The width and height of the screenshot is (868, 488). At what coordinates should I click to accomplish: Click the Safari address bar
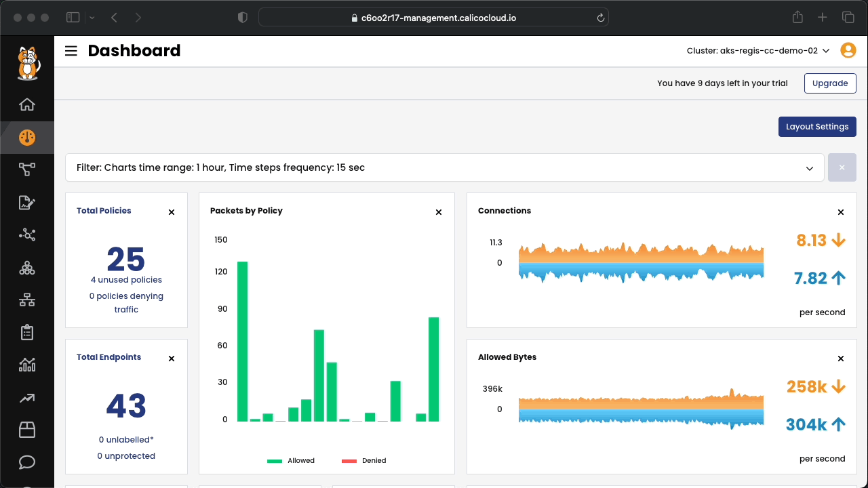(433, 18)
